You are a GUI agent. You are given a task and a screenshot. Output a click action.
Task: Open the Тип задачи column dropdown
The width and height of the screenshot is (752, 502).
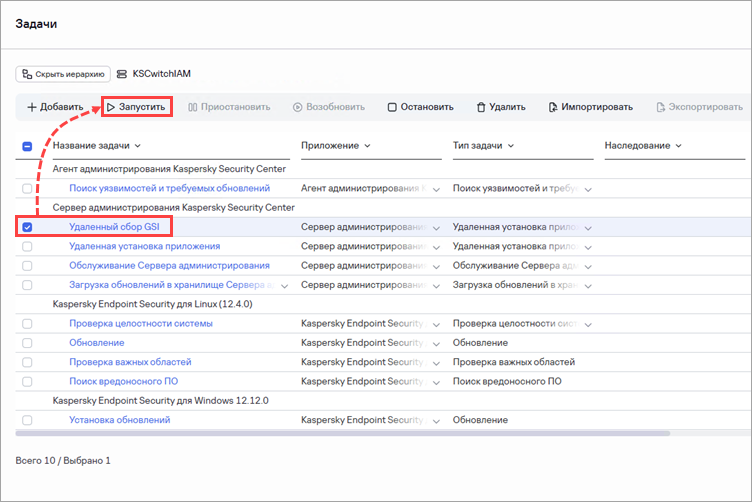[x=511, y=146]
